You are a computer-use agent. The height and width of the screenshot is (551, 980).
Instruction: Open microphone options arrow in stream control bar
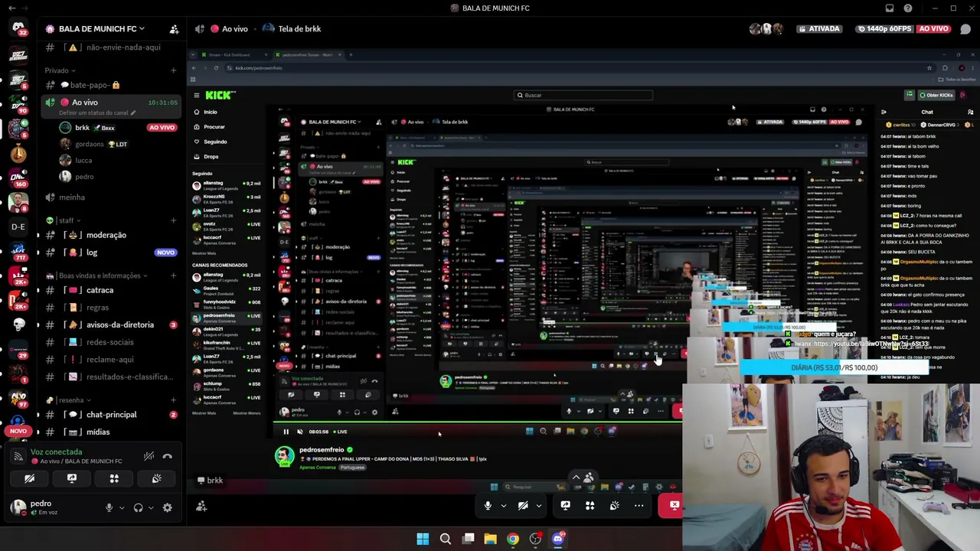tap(503, 505)
